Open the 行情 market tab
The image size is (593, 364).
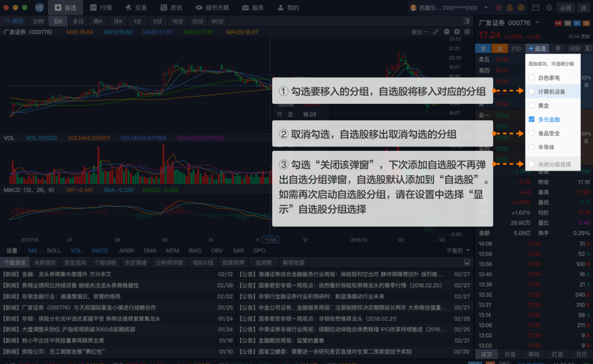[x=101, y=8]
